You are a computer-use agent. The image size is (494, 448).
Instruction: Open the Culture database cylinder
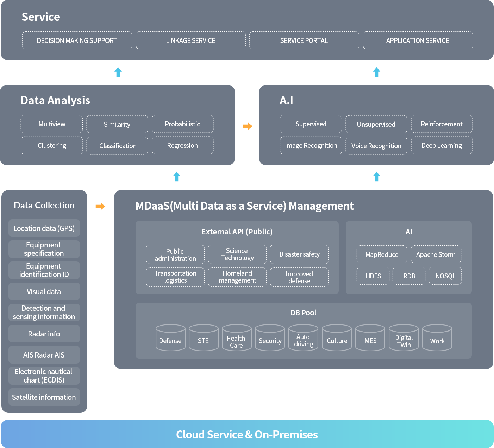[x=337, y=337]
